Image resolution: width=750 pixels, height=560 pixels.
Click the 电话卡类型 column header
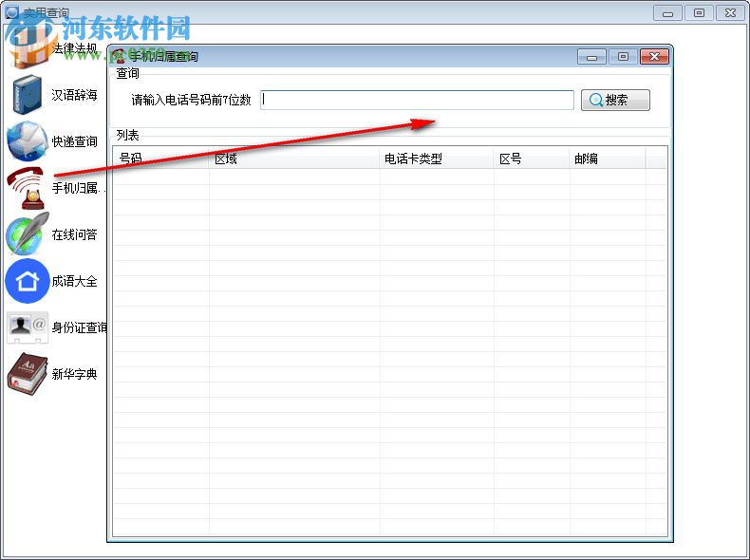tap(436, 159)
